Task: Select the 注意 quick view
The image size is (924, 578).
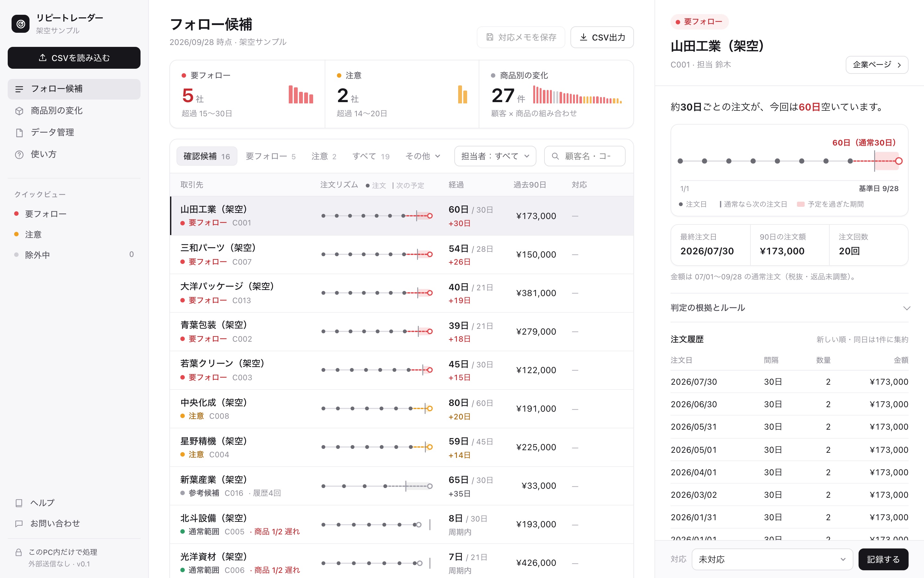Action: pos(74,234)
